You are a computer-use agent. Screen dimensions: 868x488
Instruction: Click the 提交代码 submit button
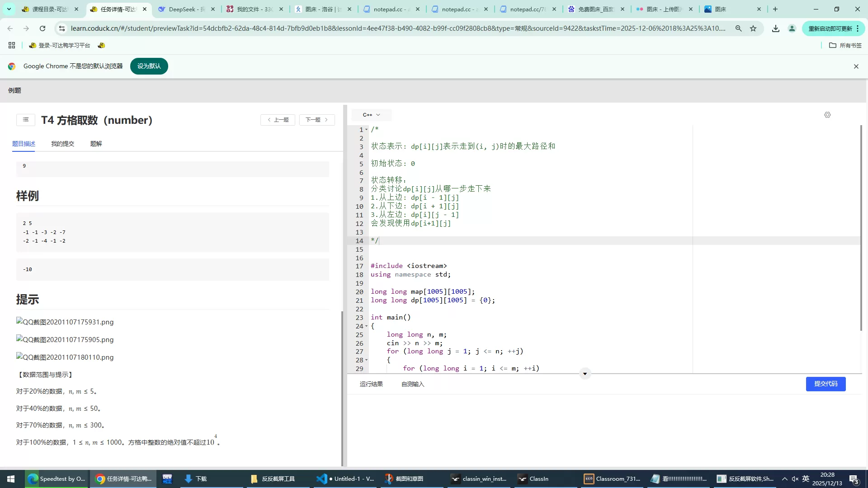click(826, 384)
